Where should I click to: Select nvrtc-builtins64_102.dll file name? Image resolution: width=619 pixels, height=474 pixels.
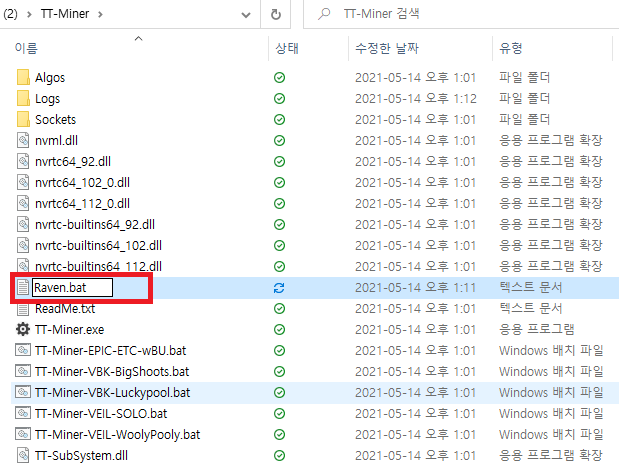point(98,245)
